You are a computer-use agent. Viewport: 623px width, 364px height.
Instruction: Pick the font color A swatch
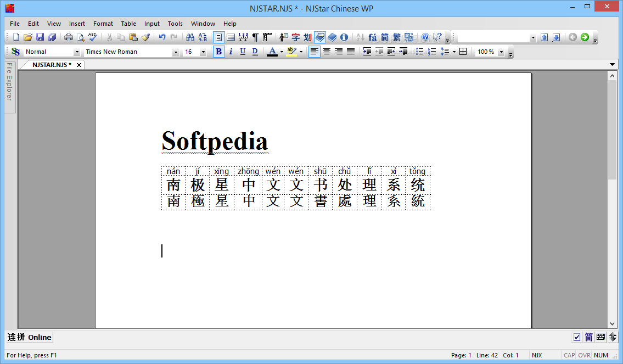pyautogui.click(x=272, y=52)
